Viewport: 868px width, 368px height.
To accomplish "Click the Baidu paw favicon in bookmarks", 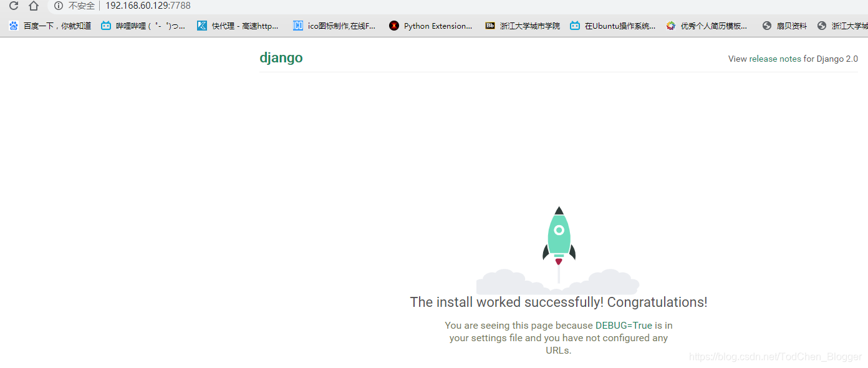I will (14, 26).
